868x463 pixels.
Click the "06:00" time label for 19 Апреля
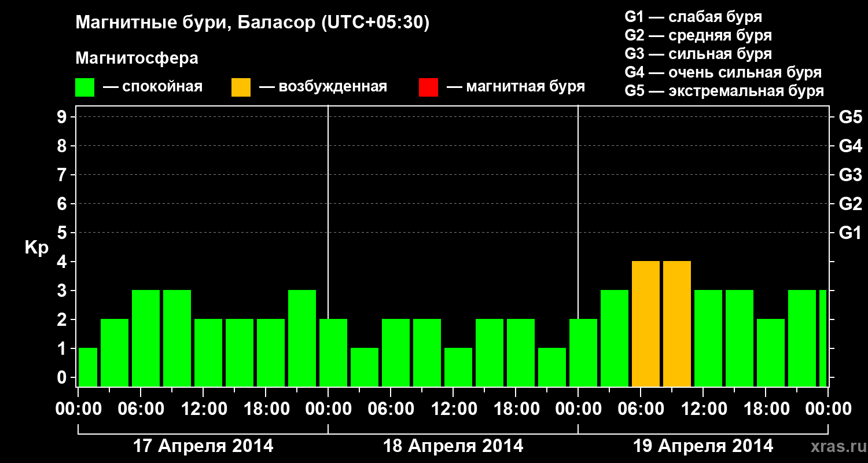(641, 409)
